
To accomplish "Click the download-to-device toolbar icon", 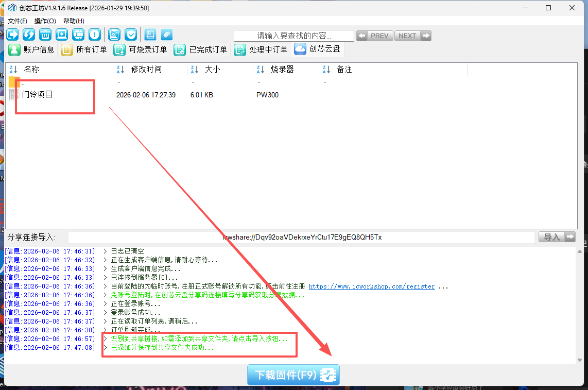I will (62, 35).
